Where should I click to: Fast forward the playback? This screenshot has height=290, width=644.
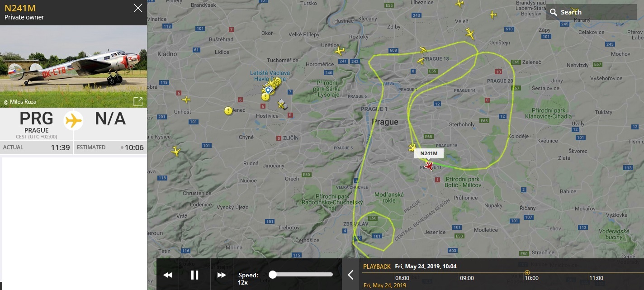(x=222, y=275)
